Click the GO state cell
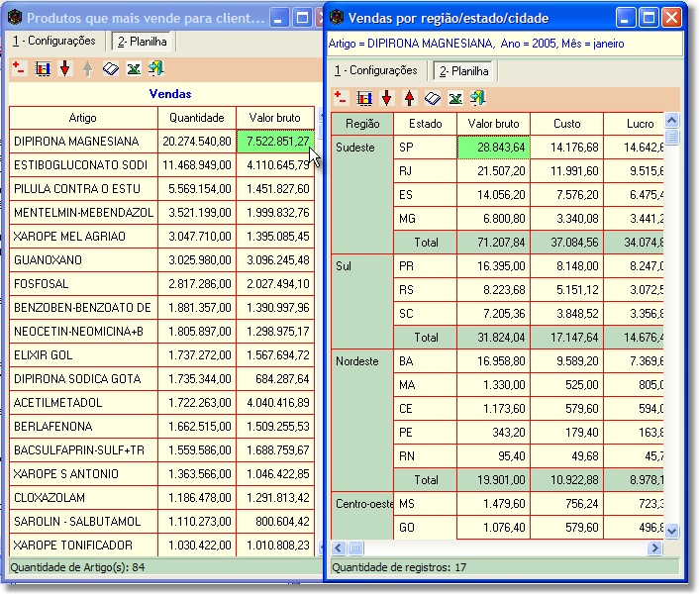 426,528
